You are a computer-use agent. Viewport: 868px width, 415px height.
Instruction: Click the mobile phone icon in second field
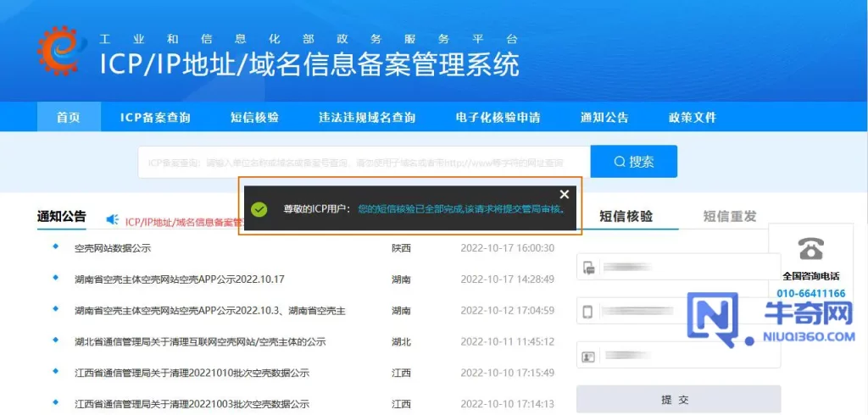coord(588,312)
